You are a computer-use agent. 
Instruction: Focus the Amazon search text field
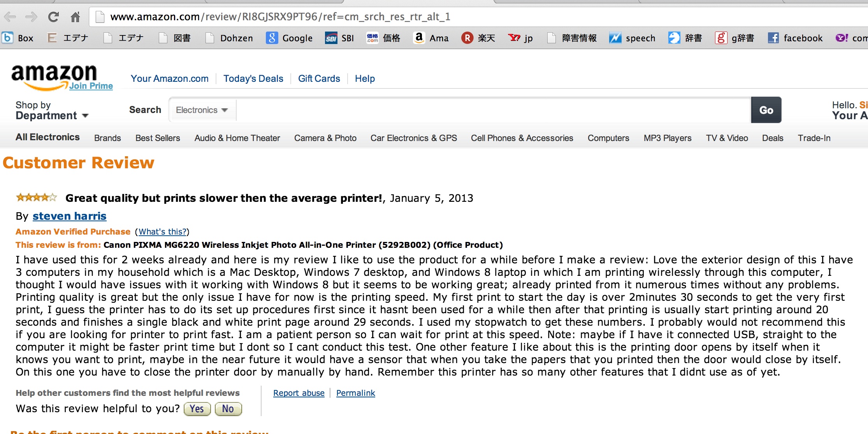point(494,110)
